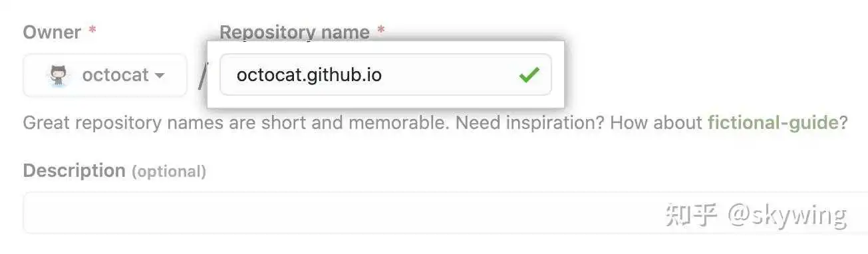
Task: Click the "(optional)" text next to Description
Action: coord(169,172)
